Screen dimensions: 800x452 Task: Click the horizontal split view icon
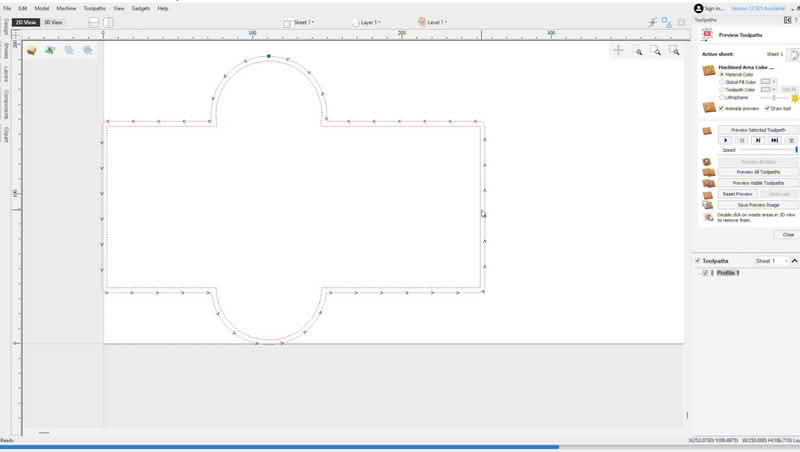tap(94, 21)
